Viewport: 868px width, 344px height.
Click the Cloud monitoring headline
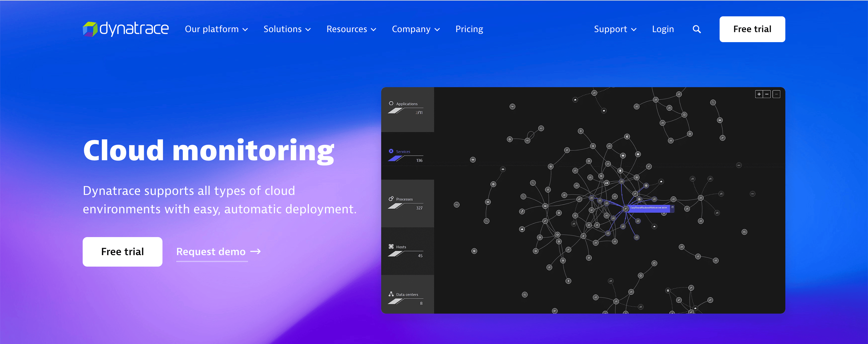(209, 151)
